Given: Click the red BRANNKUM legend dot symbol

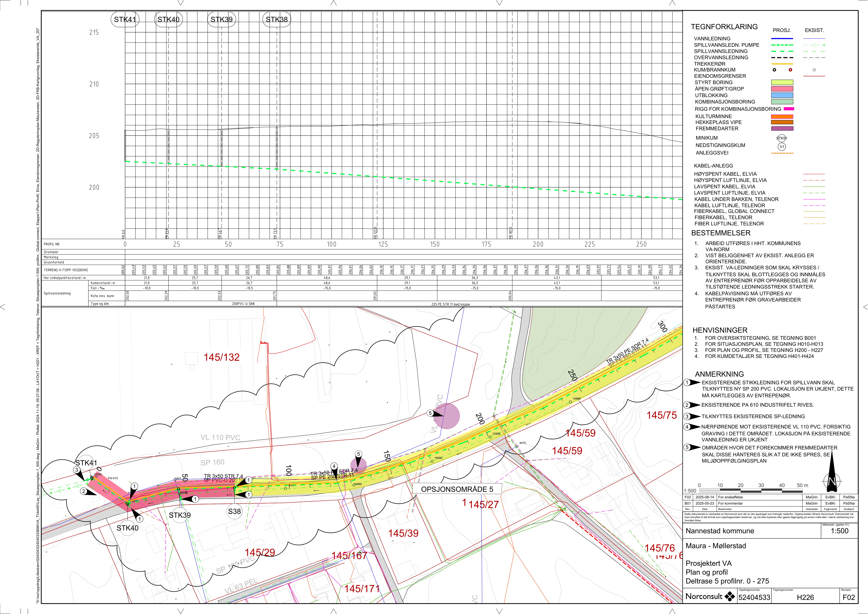Looking at the screenshot, I should coord(790,70).
